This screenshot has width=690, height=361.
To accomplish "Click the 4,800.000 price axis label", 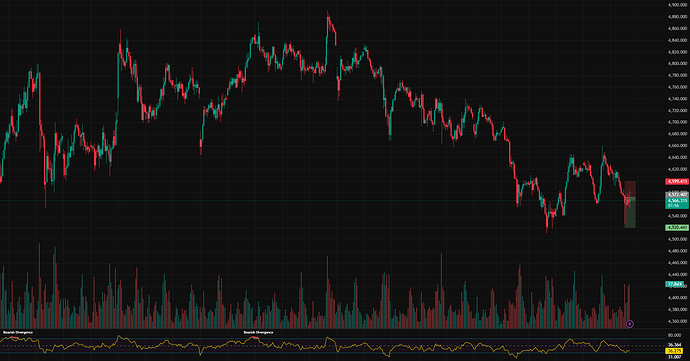I will [677, 63].
